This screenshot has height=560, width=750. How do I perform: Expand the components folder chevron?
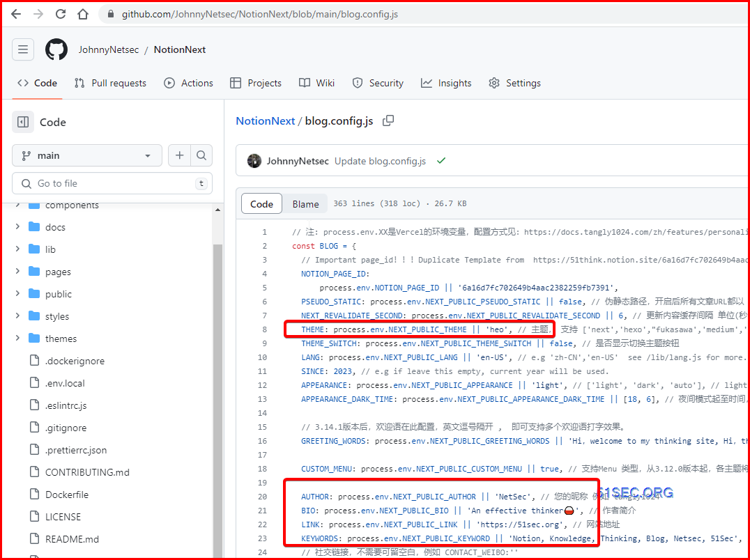[x=17, y=205]
